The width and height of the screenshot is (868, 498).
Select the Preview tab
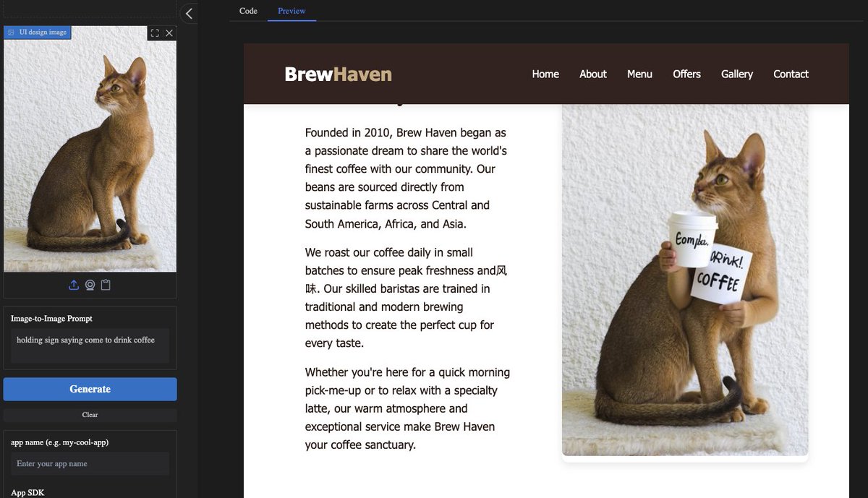292,11
